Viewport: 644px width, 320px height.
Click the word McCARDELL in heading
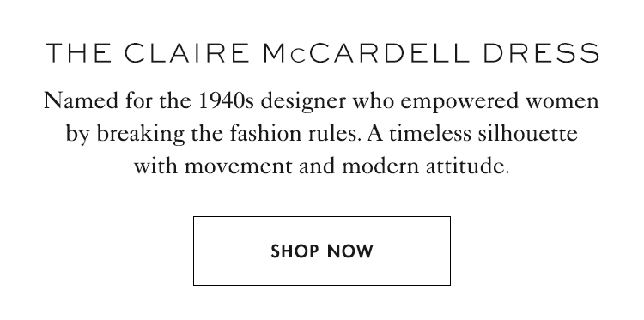(x=367, y=53)
